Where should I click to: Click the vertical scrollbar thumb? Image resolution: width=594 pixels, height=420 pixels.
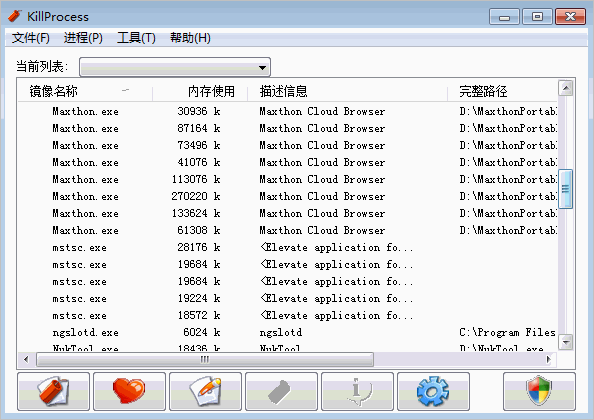click(566, 189)
